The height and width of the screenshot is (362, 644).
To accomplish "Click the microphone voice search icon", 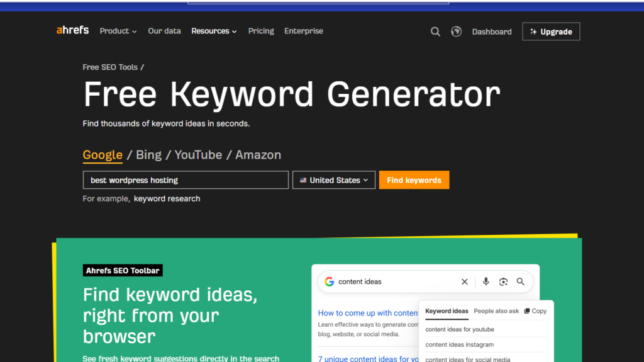I will 486,281.
